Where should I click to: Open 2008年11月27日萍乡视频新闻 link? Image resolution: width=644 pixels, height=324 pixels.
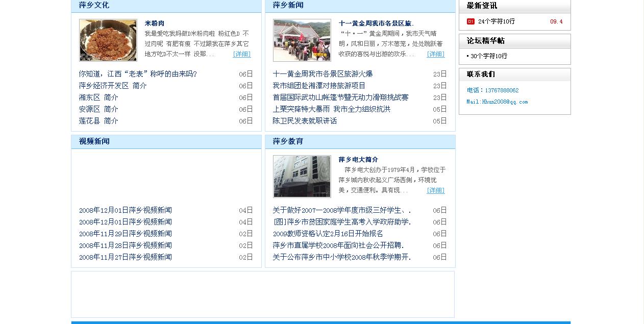(x=126, y=257)
